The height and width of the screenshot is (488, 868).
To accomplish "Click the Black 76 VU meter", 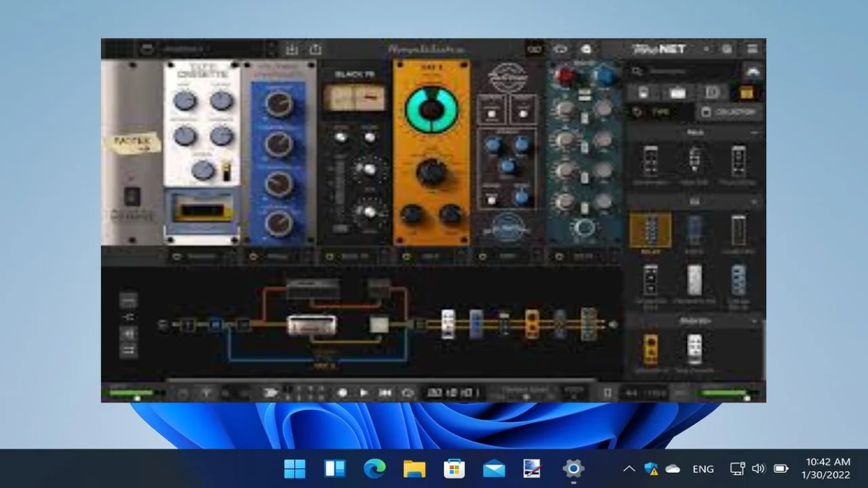I will tap(353, 99).
